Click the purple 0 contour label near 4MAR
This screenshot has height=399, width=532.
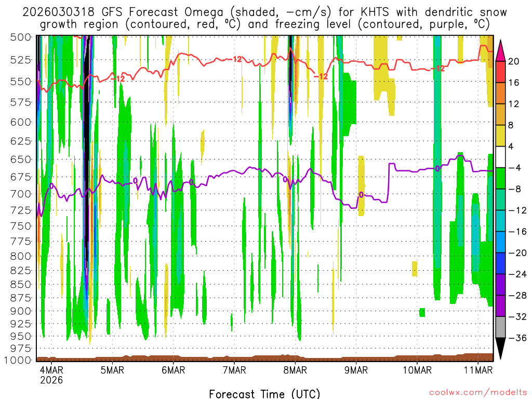tap(51, 186)
